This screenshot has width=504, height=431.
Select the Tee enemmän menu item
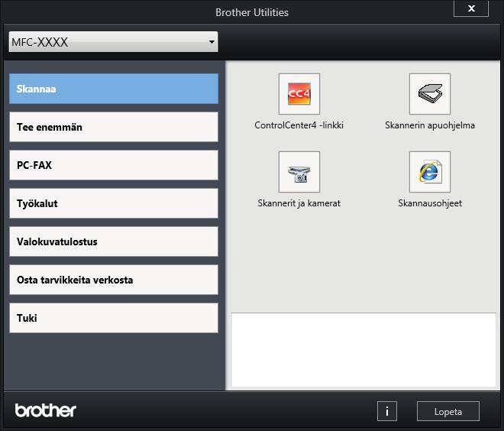pos(114,127)
